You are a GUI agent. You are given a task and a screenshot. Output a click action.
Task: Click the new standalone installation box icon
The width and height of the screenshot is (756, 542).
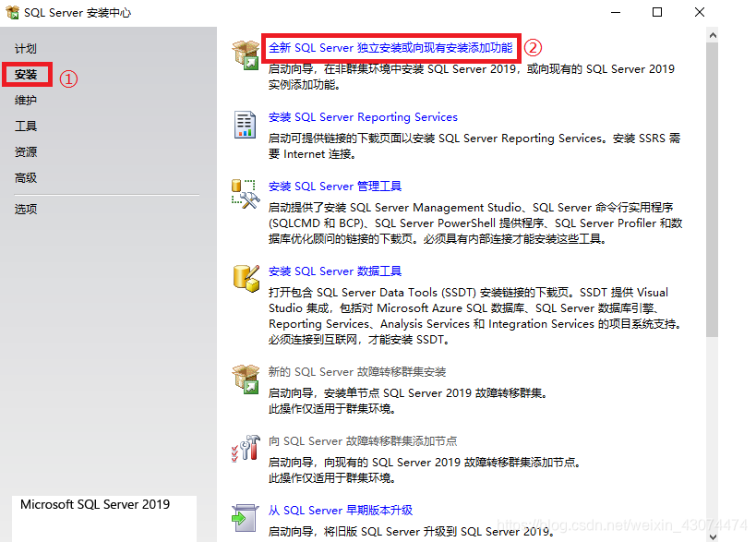tap(246, 54)
